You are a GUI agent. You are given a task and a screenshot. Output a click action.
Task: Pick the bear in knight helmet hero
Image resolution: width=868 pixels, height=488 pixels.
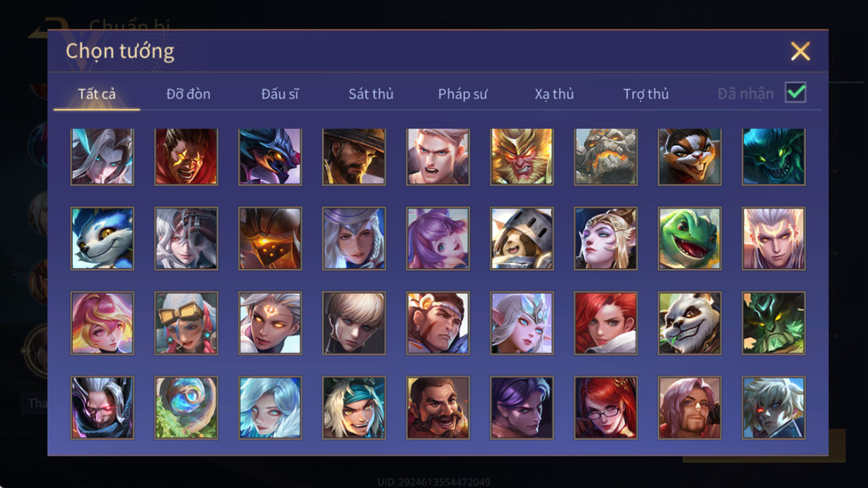tap(521, 239)
